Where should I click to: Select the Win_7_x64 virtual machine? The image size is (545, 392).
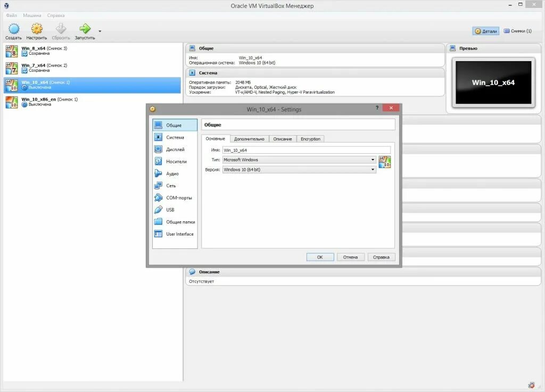click(92, 68)
